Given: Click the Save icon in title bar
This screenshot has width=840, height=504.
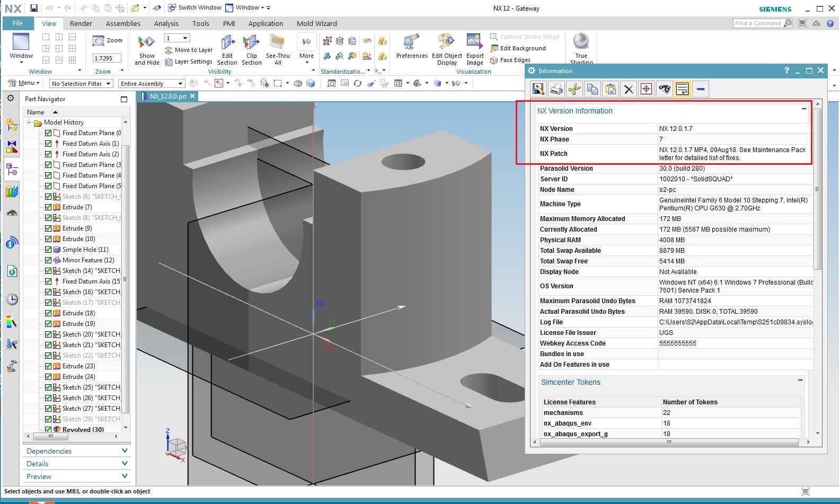Looking at the screenshot, I should (34, 8).
